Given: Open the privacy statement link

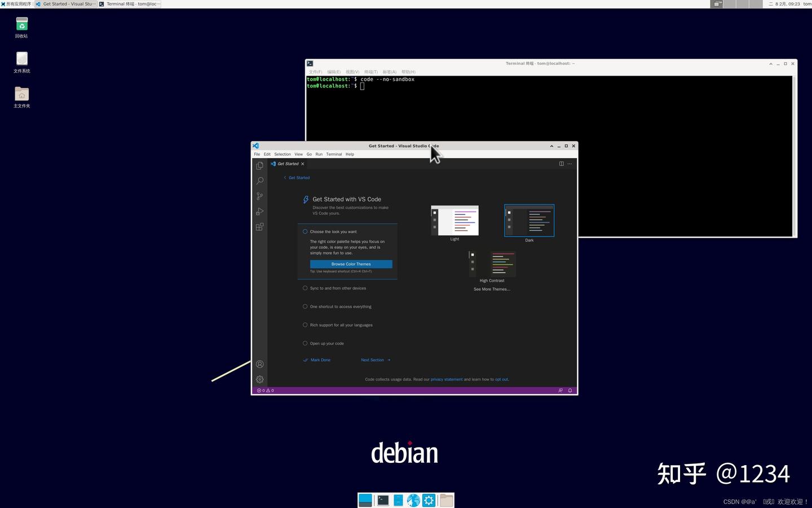Looking at the screenshot, I should 447,379.
